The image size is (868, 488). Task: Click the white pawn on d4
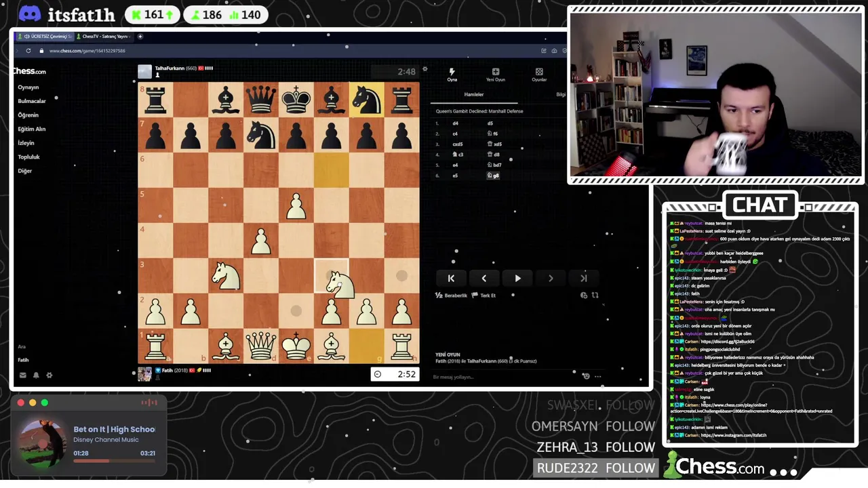tap(261, 241)
